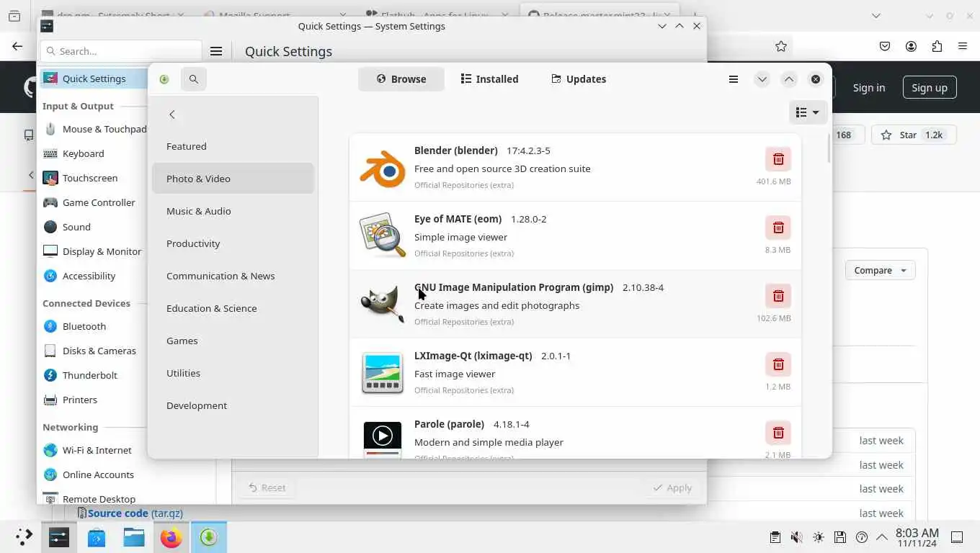Star the GitHub repository

click(x=913, y=135)
